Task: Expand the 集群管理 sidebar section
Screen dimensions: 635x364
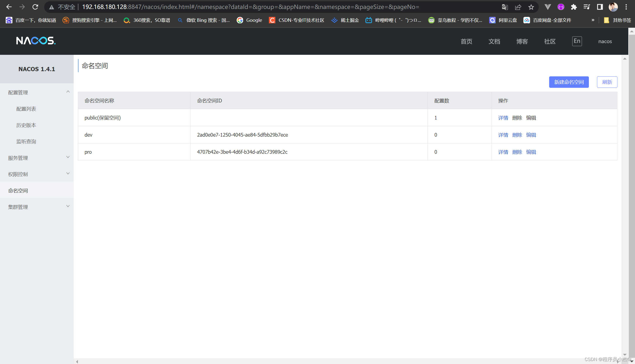Action: coord(37,207)
